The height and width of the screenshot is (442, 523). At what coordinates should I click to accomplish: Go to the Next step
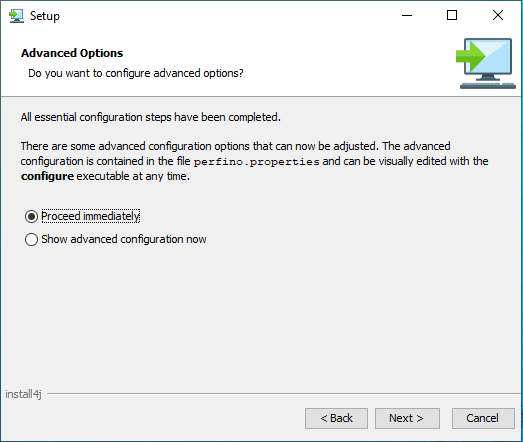point(407,418)
